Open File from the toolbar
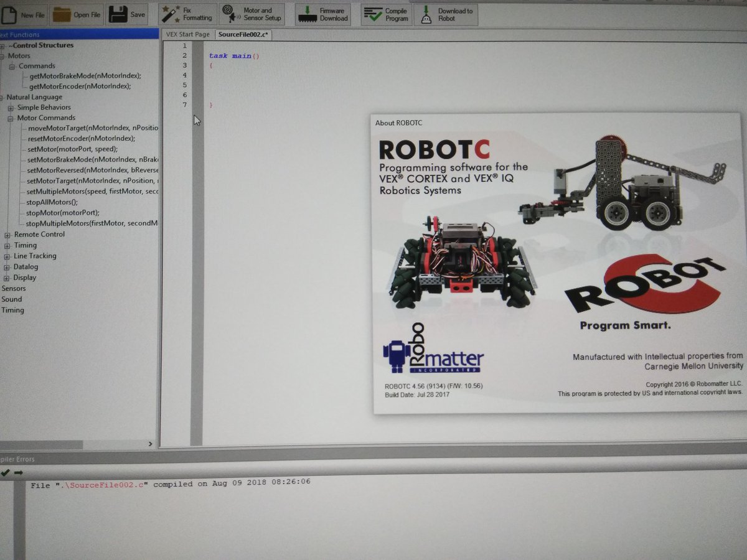The width and height of the screenshot is (747, 560). 77,14
